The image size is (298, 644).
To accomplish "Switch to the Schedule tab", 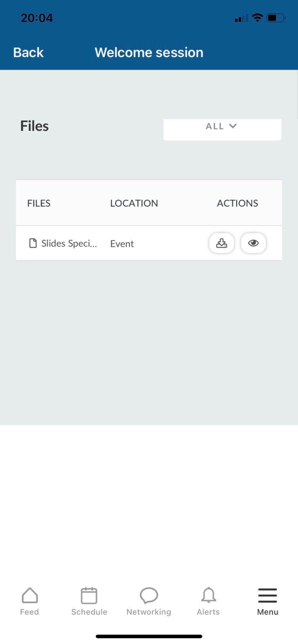I will [89, 602].
